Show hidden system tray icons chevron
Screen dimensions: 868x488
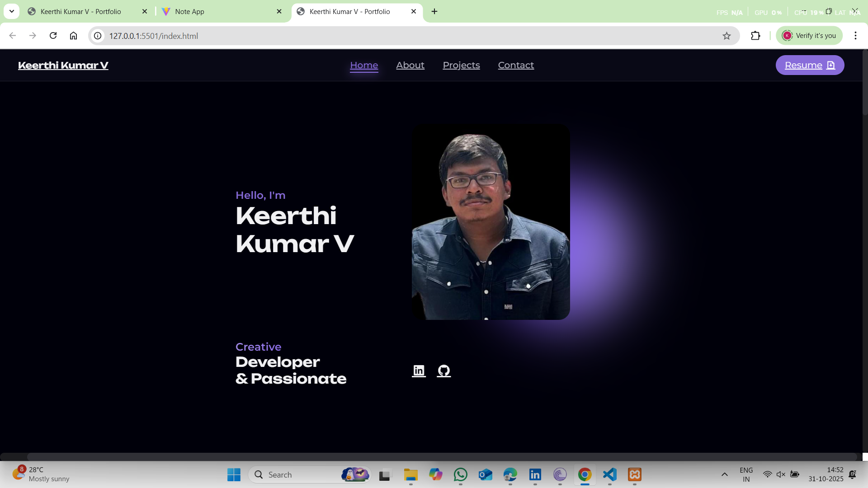coord(725,474)
